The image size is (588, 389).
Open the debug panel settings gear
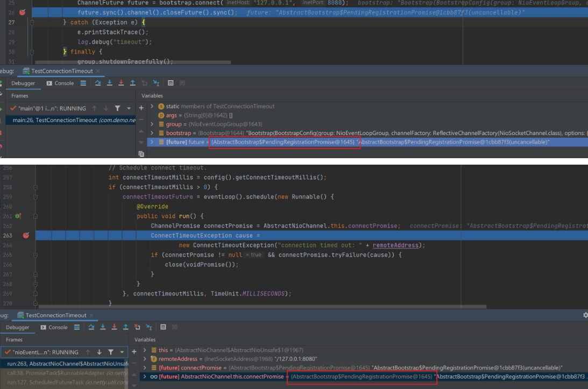585,315
